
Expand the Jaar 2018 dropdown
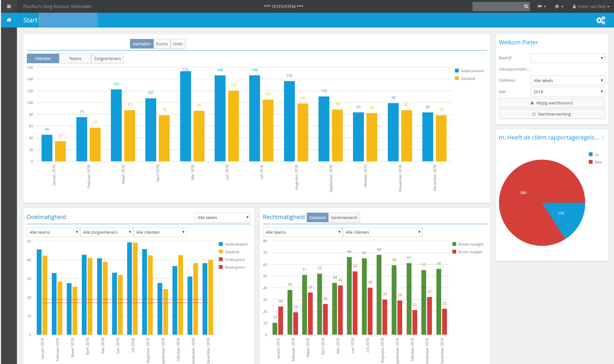tap(567, 92)
